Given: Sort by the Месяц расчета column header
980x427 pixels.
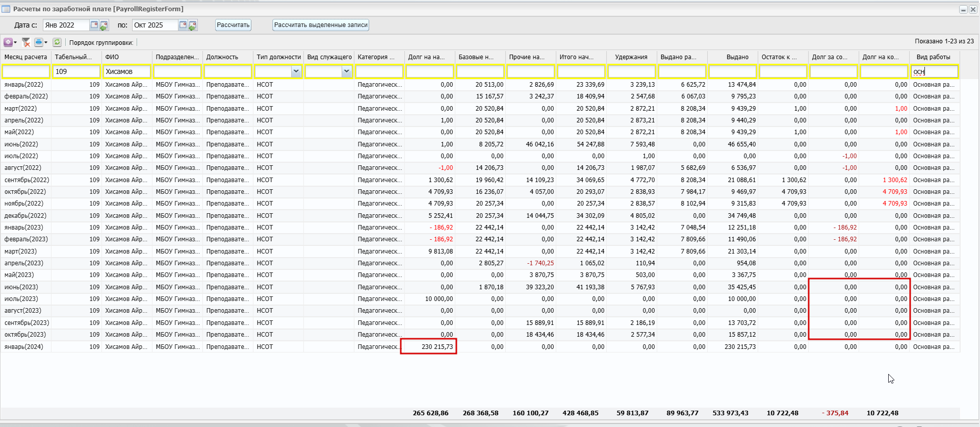Looking at the screenshot, I should click(x=25, y=57).
